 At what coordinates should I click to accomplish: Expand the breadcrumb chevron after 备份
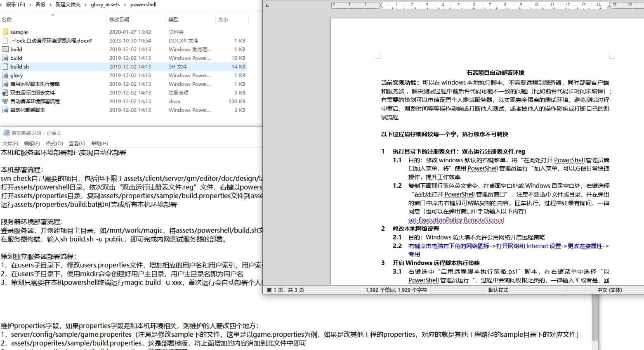50,5
